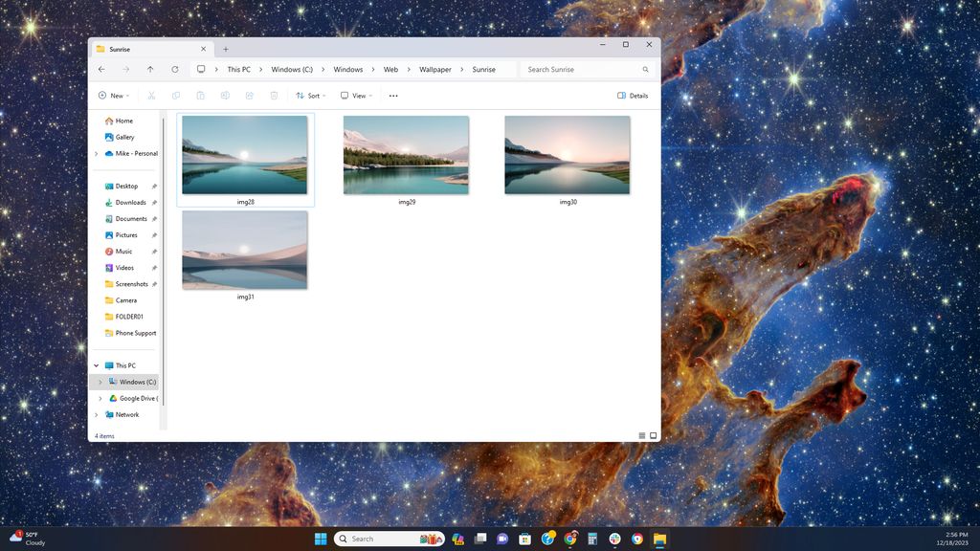Share the selected image using toolbar share icon
The width and height of the screenshot is (980, 551).
(250, 96)
